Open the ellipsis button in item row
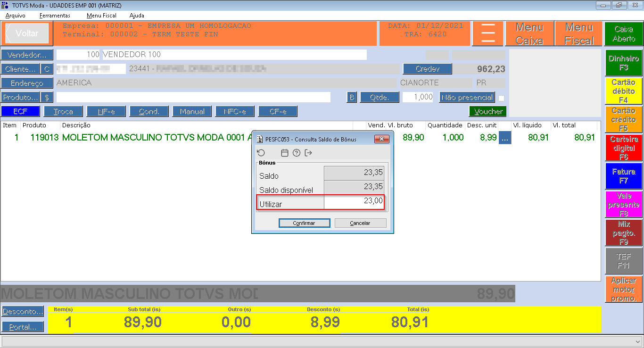Screen dimensions: 644x348 click(x=505, y=138)
